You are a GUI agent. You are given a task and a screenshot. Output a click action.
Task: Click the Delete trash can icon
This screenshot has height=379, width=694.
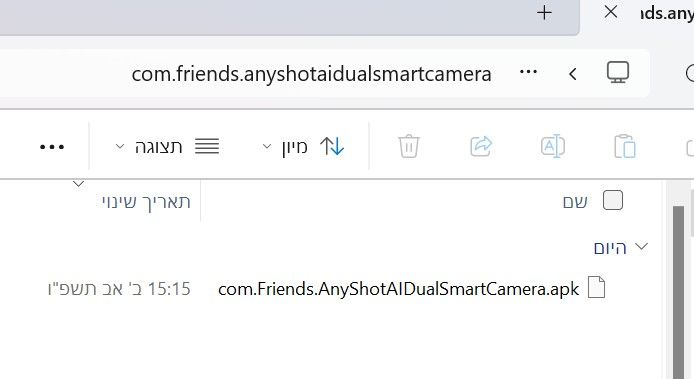coord(409,146)
